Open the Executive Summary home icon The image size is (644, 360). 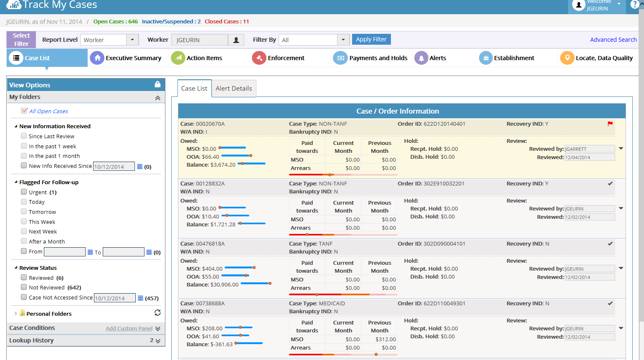(97, 58)
